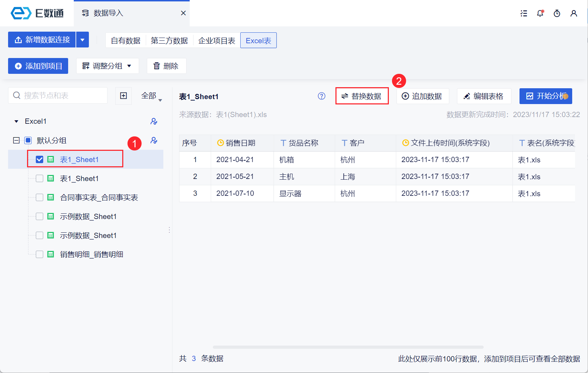Click the text type icon of 货品名称 column
Viewport: 588px width, 373px height.
click(x=283, y=143)
